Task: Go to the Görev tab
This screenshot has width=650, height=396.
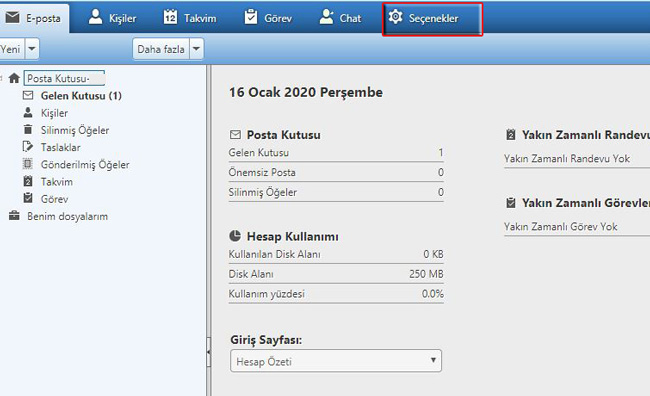Action: click(268, 18)
